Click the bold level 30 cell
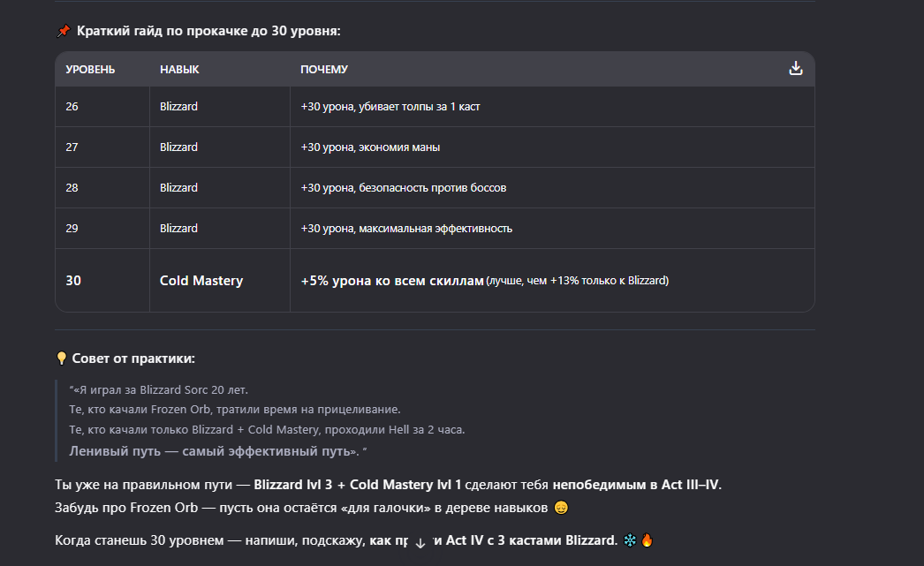The image size is (924, 566). click(73, 281)
